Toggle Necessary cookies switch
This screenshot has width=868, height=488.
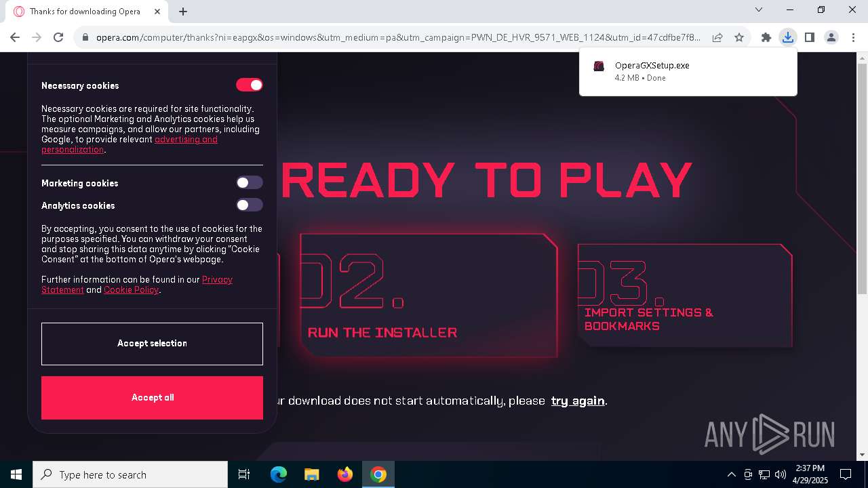tap(249, 85)
